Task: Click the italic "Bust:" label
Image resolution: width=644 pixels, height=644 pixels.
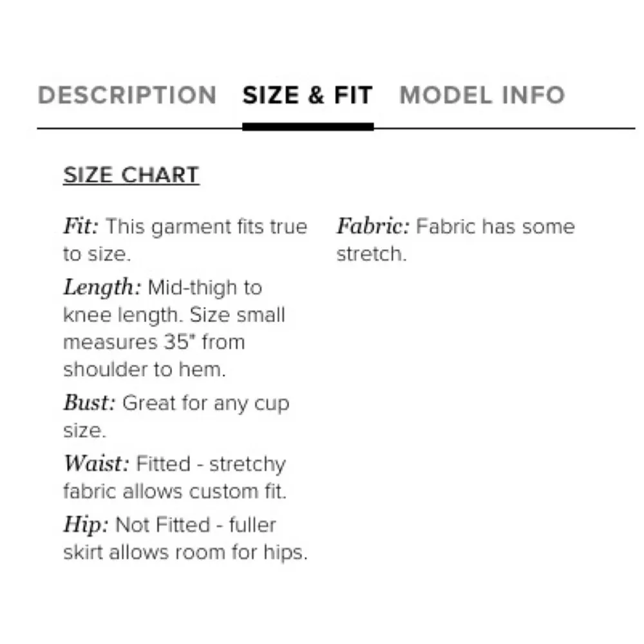Action: click(90, 403)
